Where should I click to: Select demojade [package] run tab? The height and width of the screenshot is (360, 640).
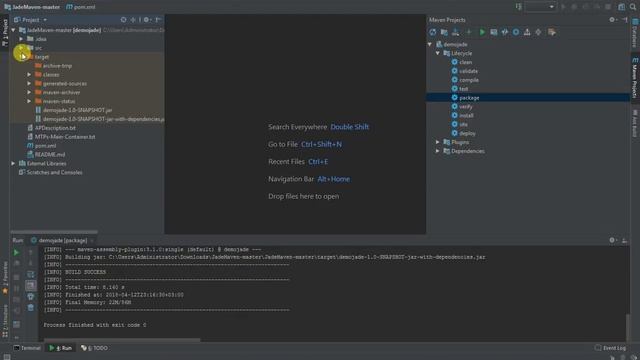60,240
